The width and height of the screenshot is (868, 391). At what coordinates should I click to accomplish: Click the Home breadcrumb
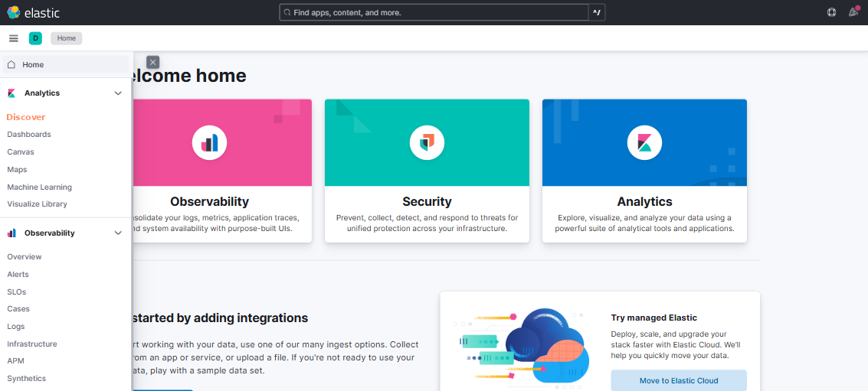click(x=67, y=38)
